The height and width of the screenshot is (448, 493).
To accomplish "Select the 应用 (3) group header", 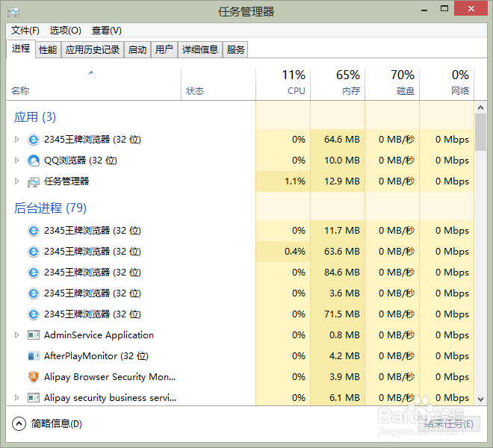I will (x=35, y=117).
